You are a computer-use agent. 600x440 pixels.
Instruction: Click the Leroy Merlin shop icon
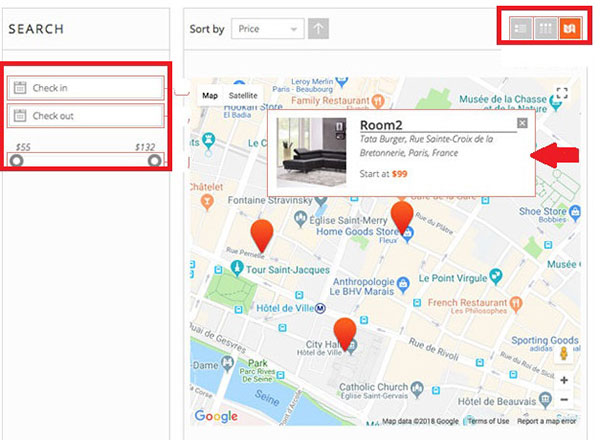point(342,81)
